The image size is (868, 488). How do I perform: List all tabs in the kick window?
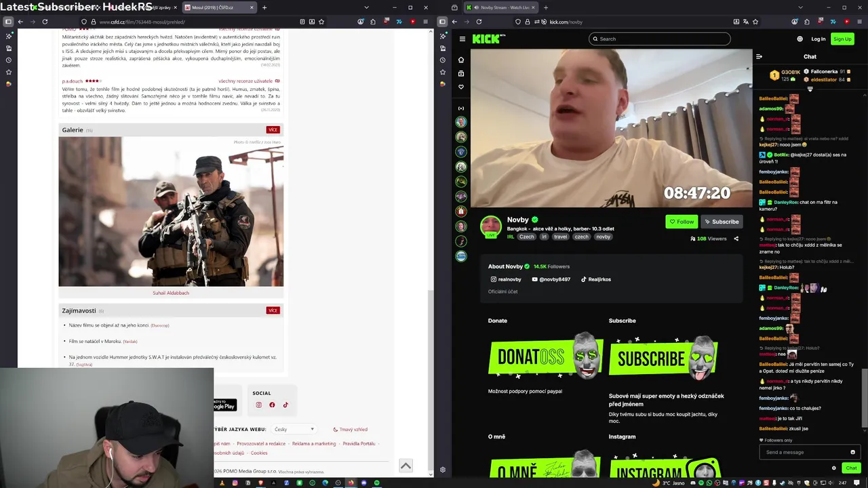pos(800,7)
